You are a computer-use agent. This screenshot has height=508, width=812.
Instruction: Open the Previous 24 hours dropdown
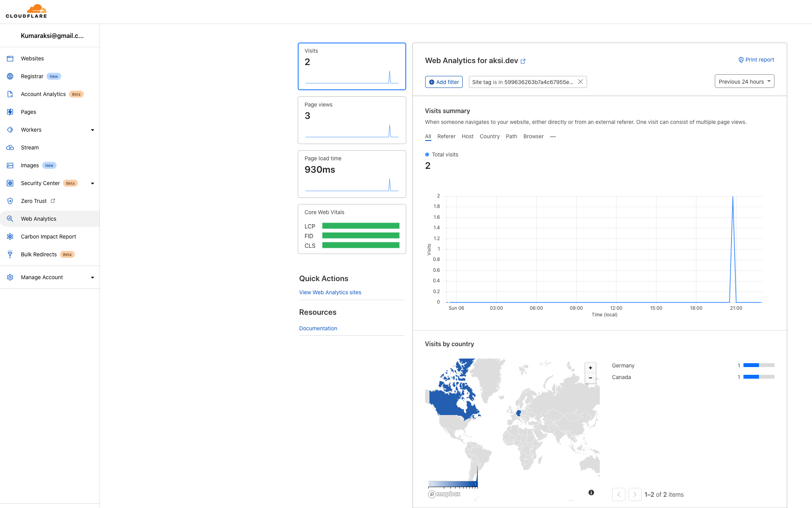[x=744, y=81]
